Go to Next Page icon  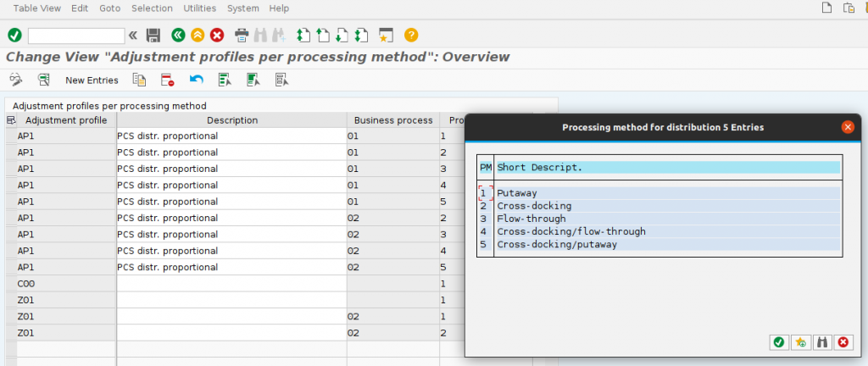[342, 36]
